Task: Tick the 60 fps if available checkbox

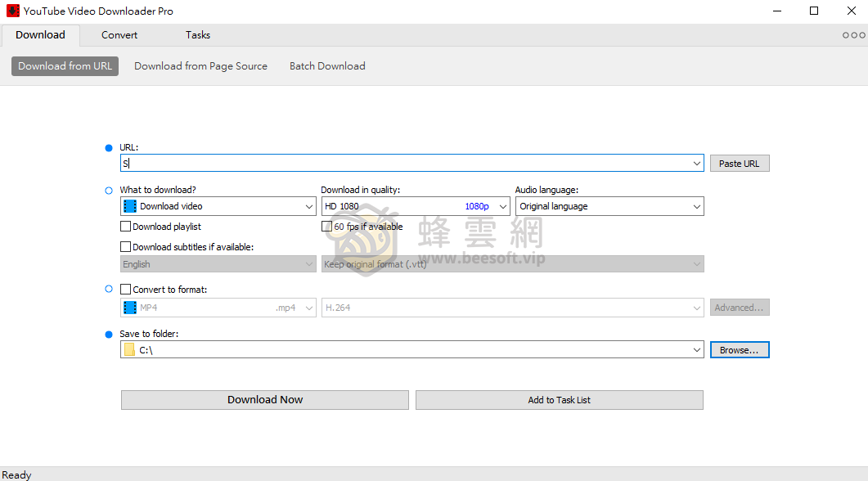Action: coord(326,227)
